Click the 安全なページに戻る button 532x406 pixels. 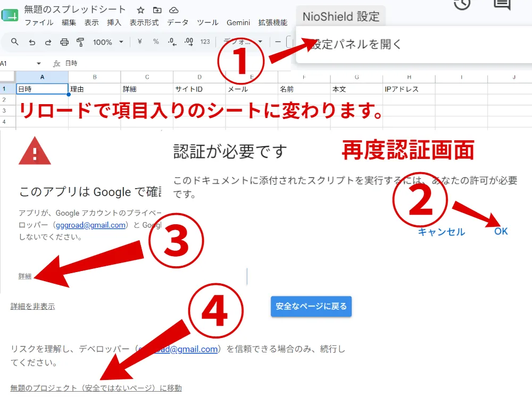pos(311,307)
